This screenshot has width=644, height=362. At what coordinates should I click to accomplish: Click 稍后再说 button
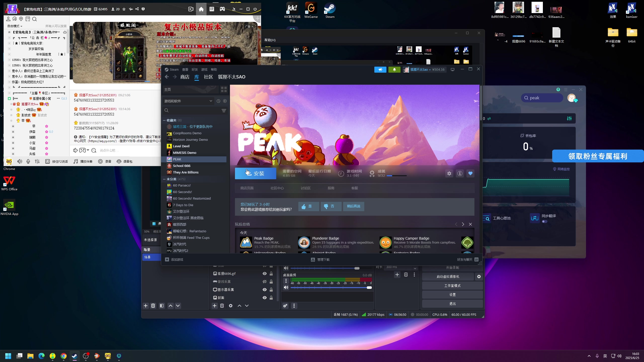353,206
